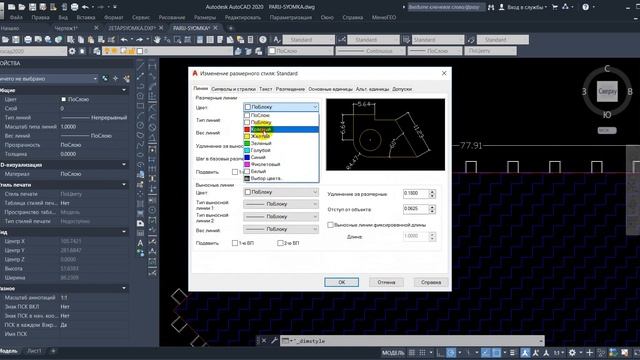Click the New drawing icon in the quick access bar
Image resolution: width=640 pixels, height=360 pixels.
click(x=11, y=7)
